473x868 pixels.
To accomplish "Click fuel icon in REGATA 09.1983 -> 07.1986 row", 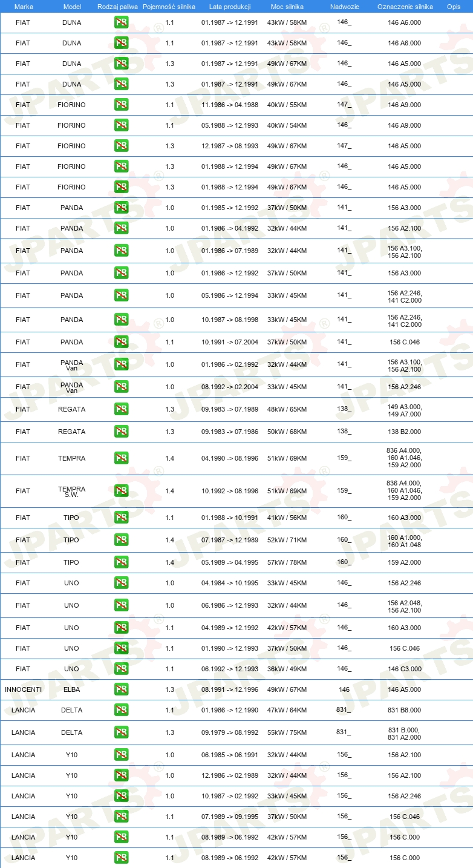I will point(121,432).
